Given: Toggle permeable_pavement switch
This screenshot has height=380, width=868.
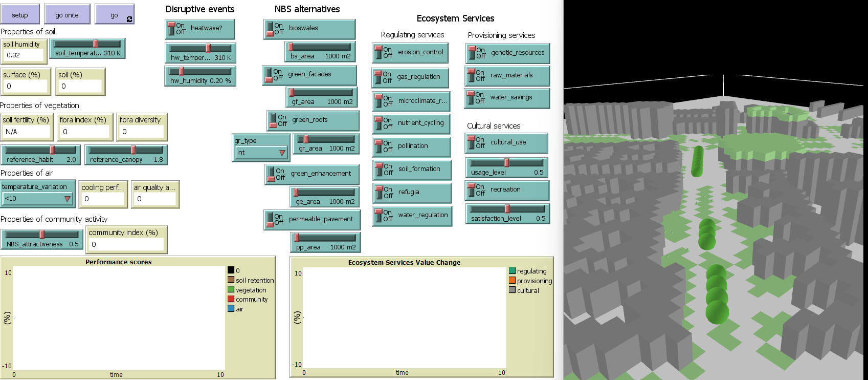Looking at the screenshot, I should click(x=312, y=220).
